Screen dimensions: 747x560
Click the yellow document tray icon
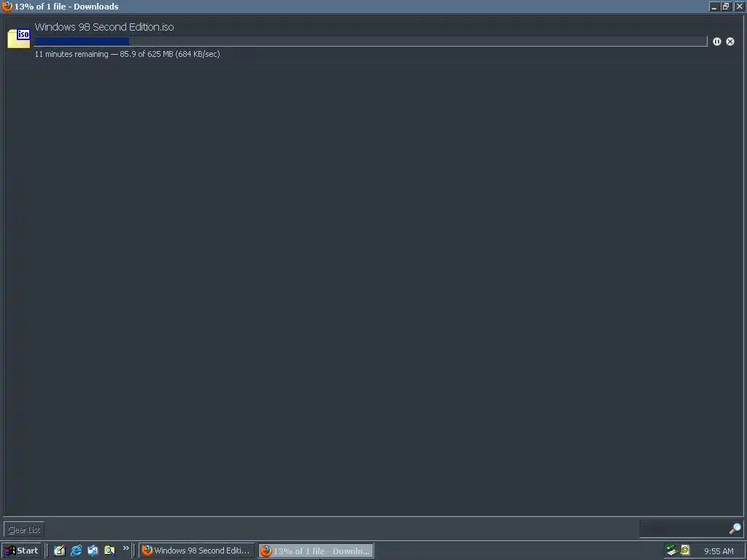[685, 550]
